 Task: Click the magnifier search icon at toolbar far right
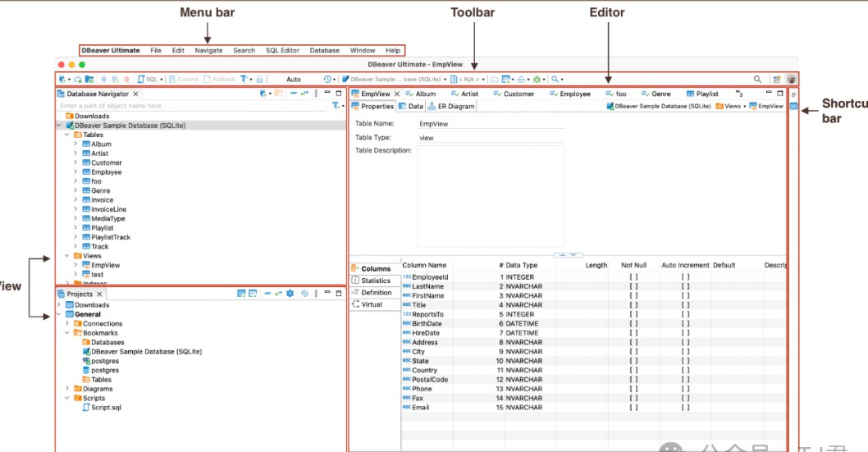pos(757,79)
